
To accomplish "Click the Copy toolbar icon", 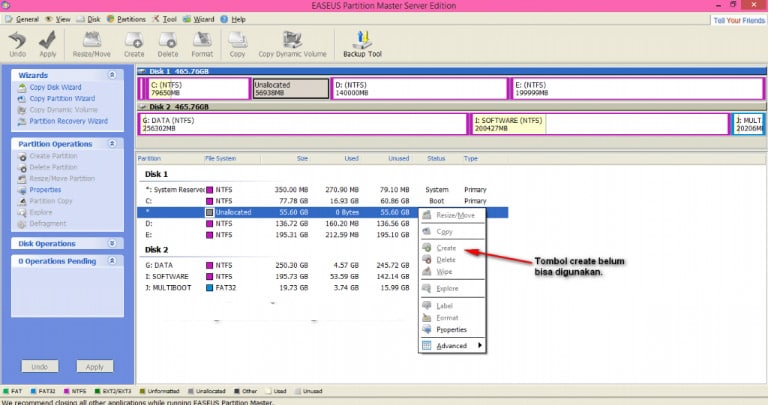I will pos(237,44).
